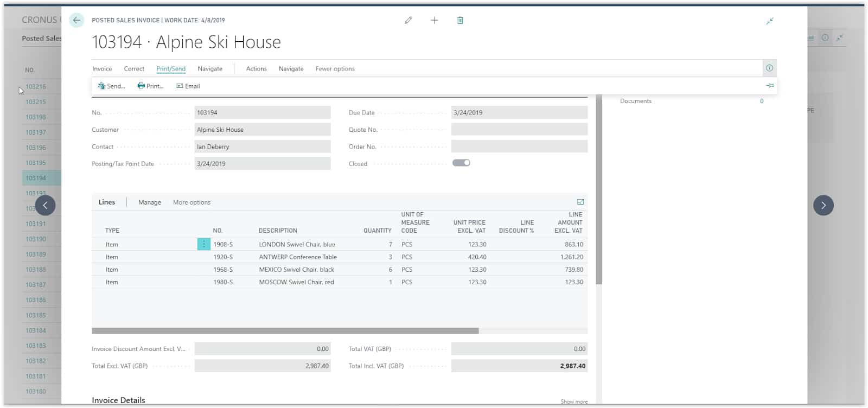
Task: Toggle the Closed switch
Action: click(461, 163)
